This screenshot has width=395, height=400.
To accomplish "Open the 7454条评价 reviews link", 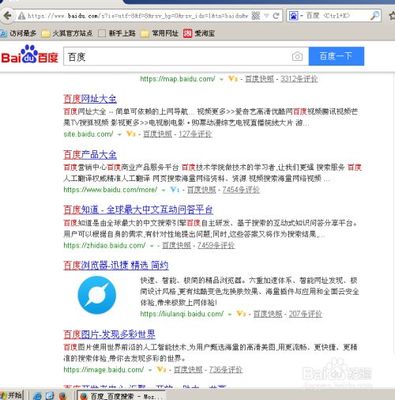I will pyautogui.click(x=241, y=190).
